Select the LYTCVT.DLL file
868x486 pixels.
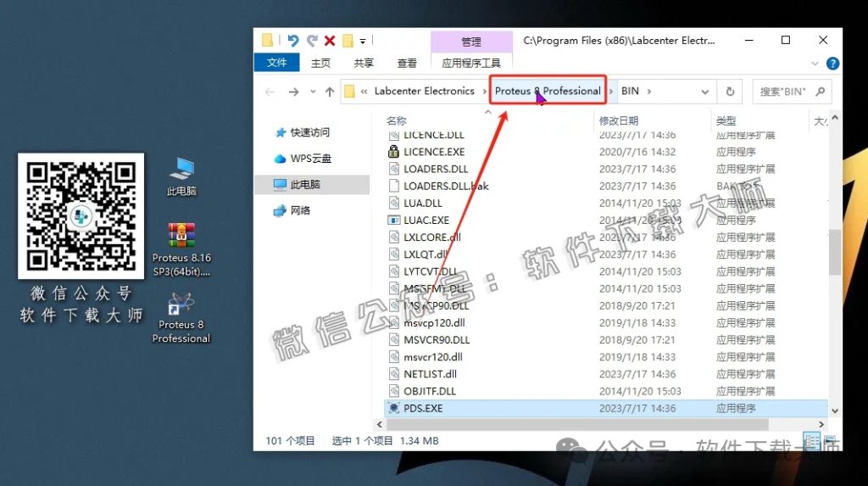point(431,271)
